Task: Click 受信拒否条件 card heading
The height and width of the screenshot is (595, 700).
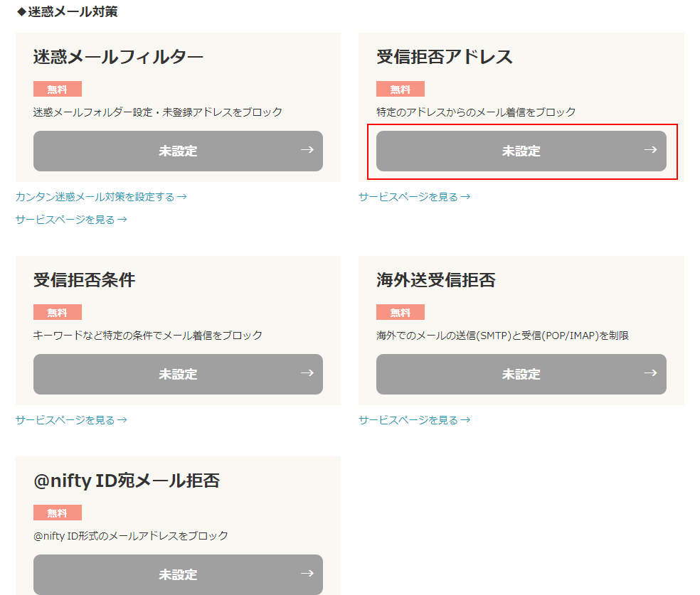Action: pyautogui.click(x=85, y=280)
